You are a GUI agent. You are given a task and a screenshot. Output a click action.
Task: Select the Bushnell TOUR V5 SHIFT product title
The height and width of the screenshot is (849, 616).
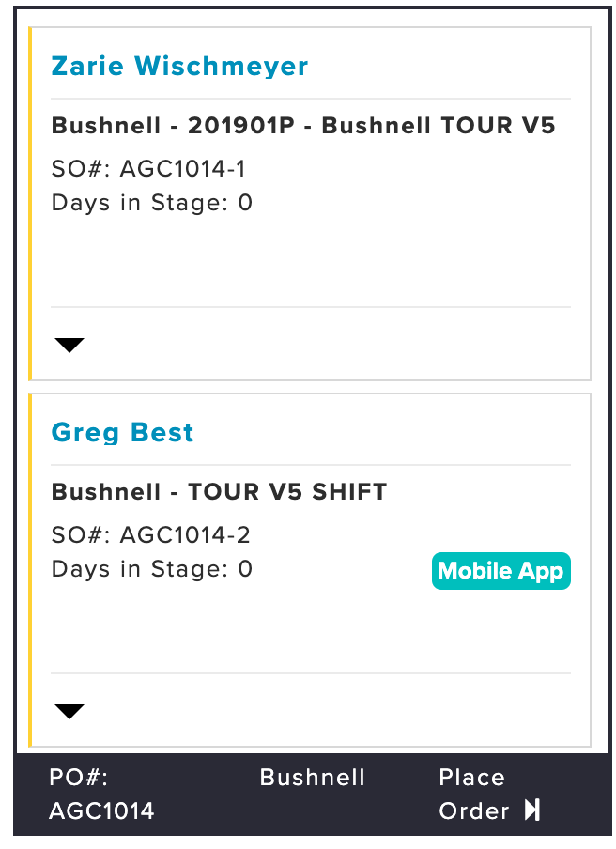tap(219, 492)
